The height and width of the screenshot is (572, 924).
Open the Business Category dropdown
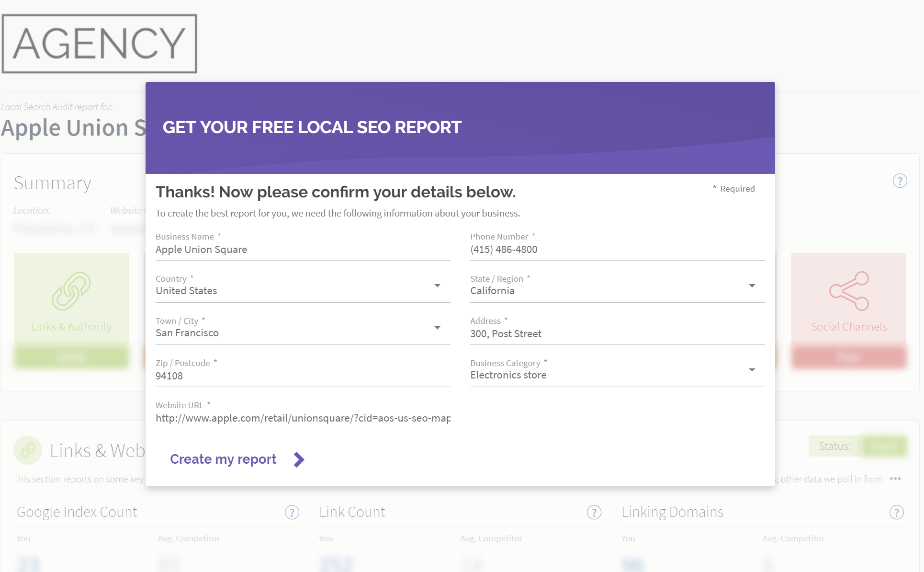(x=617, y=375)
